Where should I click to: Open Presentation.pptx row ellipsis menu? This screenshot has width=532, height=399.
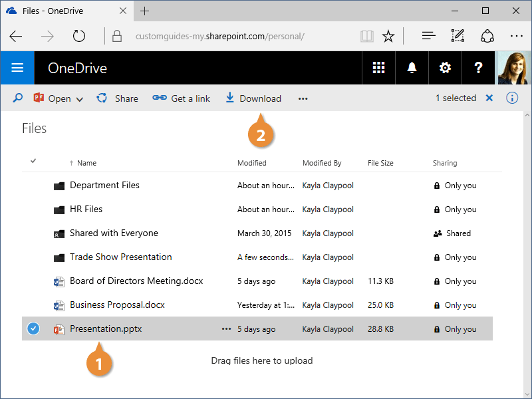coord(226,329)
